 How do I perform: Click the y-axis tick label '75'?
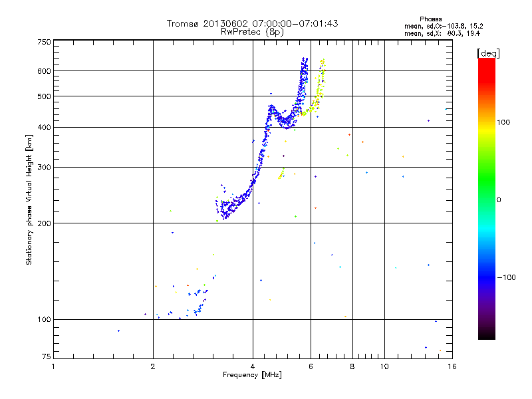47,356
